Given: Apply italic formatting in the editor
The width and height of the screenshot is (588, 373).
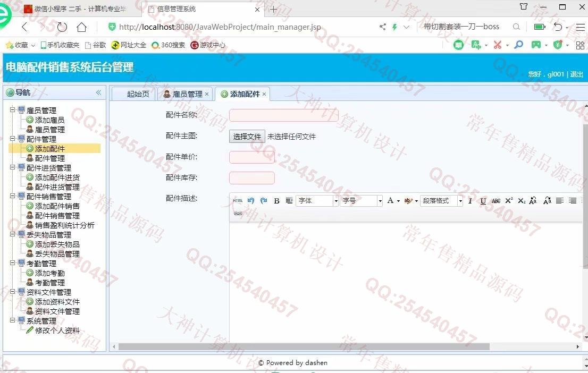Looking at the screenshot, I should (x=471, y=201).
